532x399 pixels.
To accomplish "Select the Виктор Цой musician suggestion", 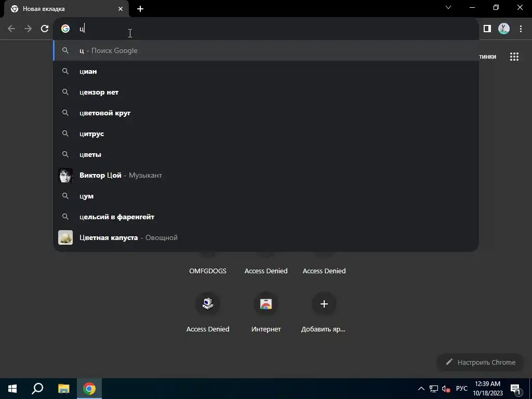I will 266,175.
